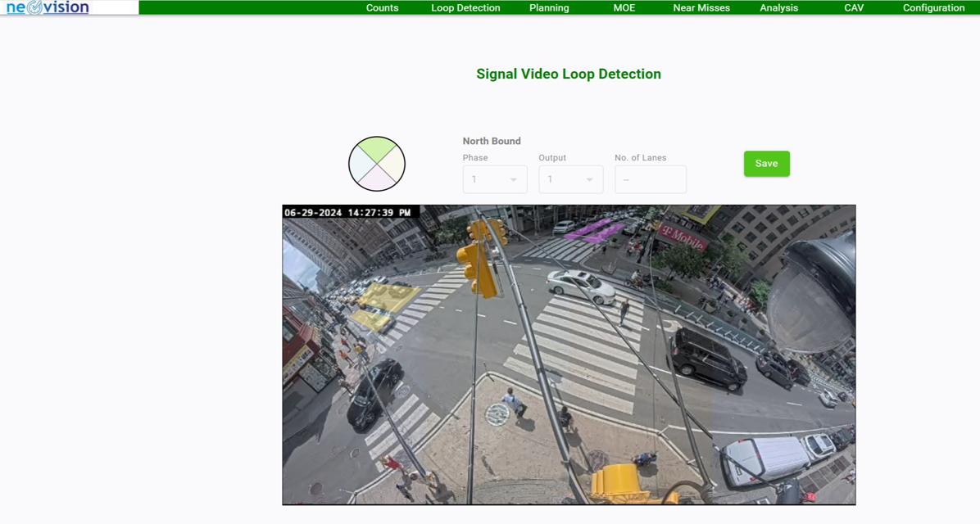980x524 pixels.
Task: Open the Counts menu
Action: [x=382, y=8]
